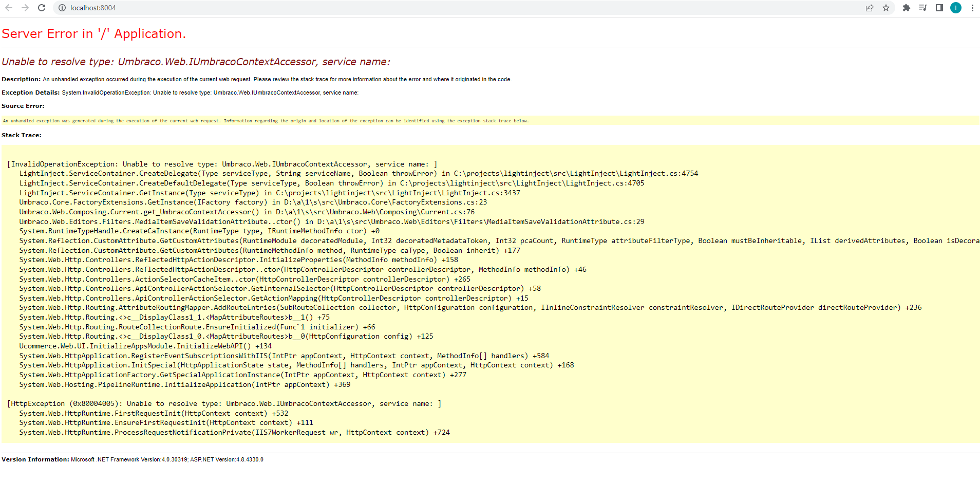Click the italic 'Unable to resolve type' subtitle

click(x=196, y=62)
